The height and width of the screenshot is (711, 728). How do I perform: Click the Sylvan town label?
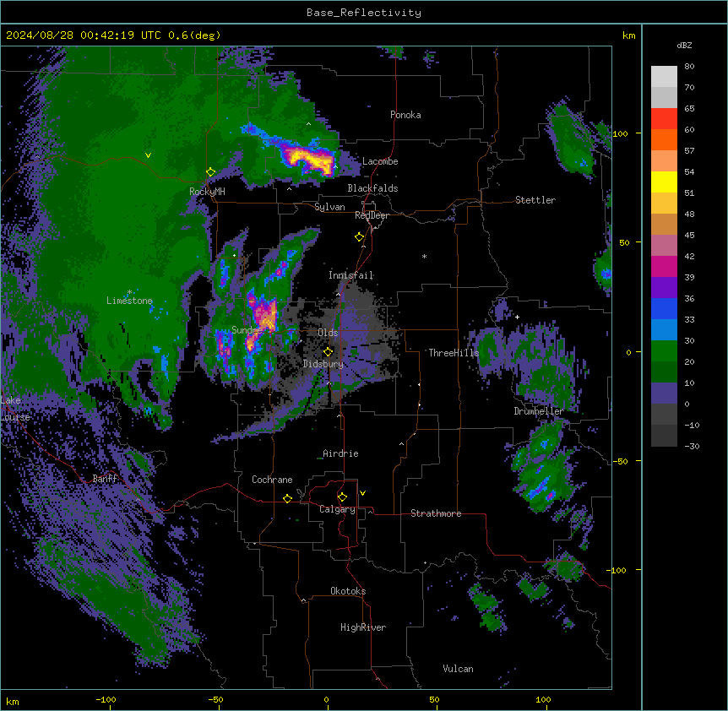click(329, 207)
